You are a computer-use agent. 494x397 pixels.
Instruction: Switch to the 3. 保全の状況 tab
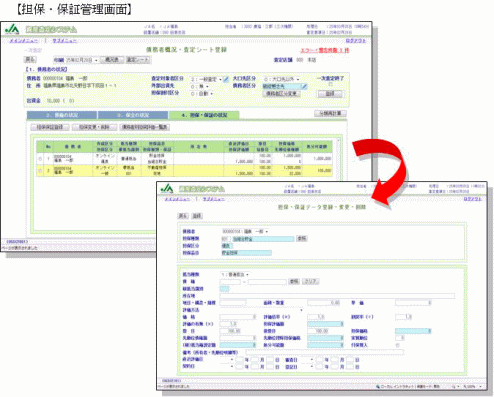[x=133, y=115]
